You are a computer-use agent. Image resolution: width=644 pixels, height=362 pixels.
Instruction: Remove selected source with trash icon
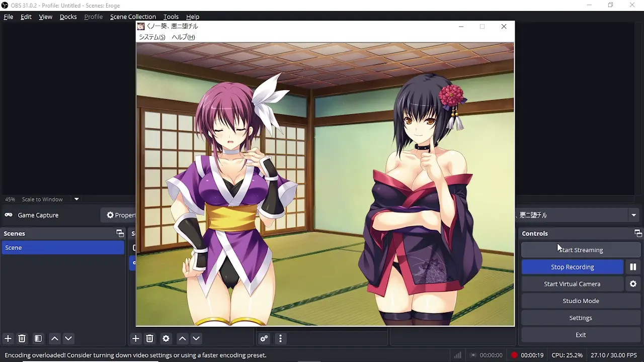[149, 338]
